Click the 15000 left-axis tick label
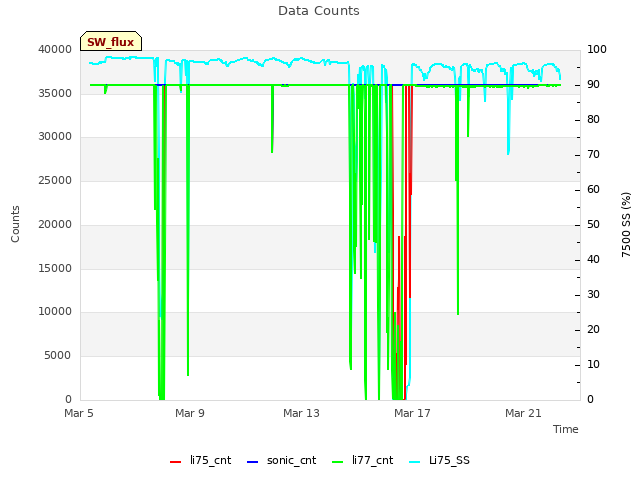This screenshot has height=480, width=640. pyautogui.click(x=55, y=269)
